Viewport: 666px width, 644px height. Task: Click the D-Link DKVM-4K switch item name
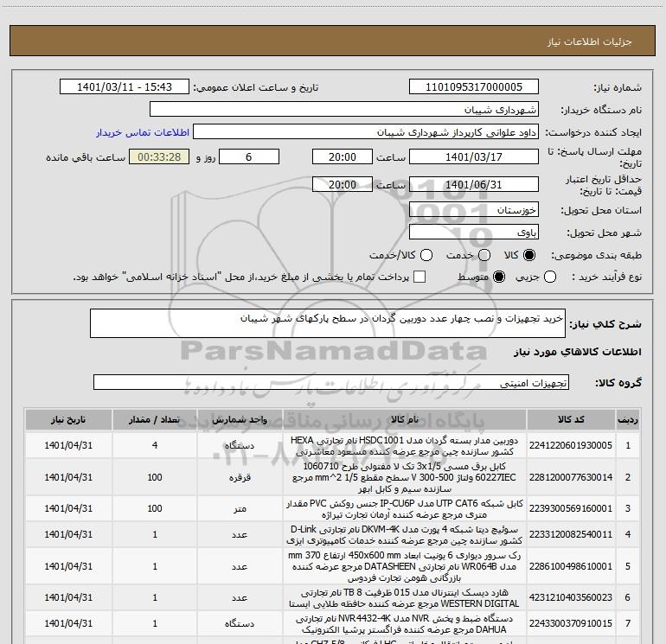[405, 535]
